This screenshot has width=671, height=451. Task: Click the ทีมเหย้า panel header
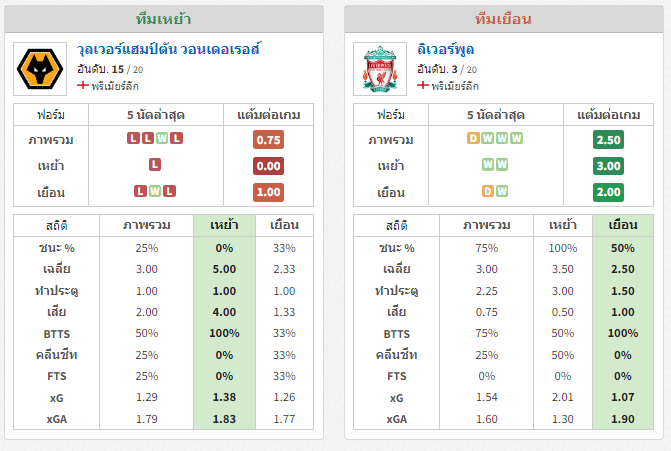click(164, 19)
